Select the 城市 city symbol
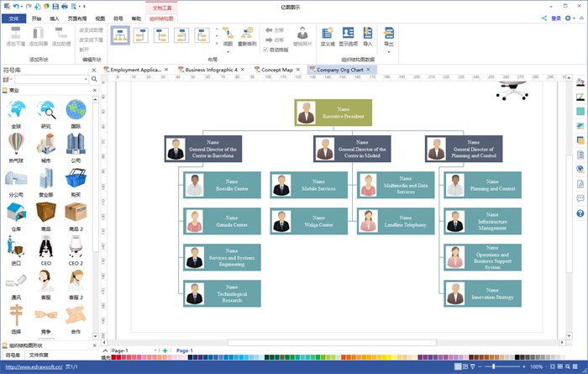This screenshot has width=588, height=374. pyautogui.click(x=46, y=144)
